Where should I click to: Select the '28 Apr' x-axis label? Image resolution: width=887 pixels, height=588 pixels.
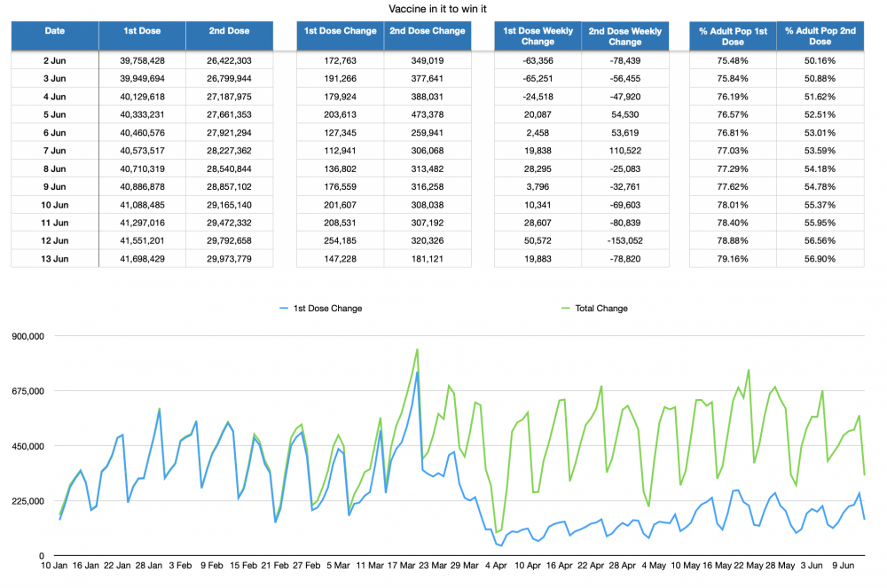tap(623, 566)
